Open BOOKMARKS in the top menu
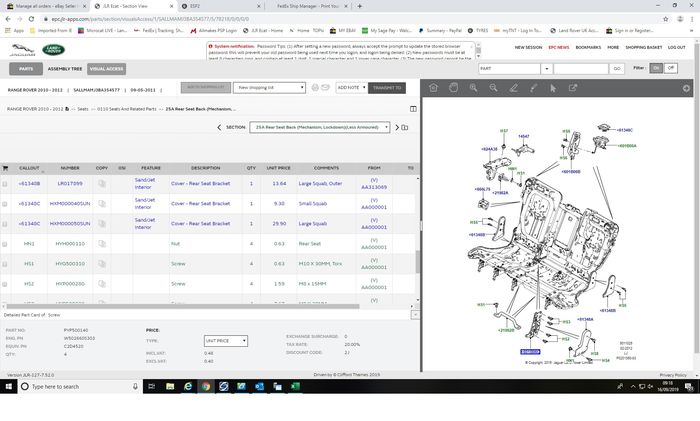The width and height of the screenshot is (700, 421). pos(588,47)
